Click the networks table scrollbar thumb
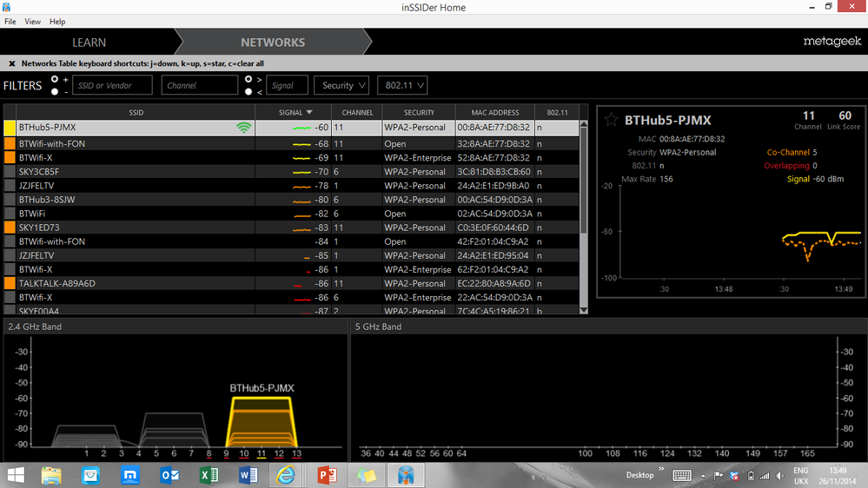This screenshot has width=868, height=488. tap(584, 181)
